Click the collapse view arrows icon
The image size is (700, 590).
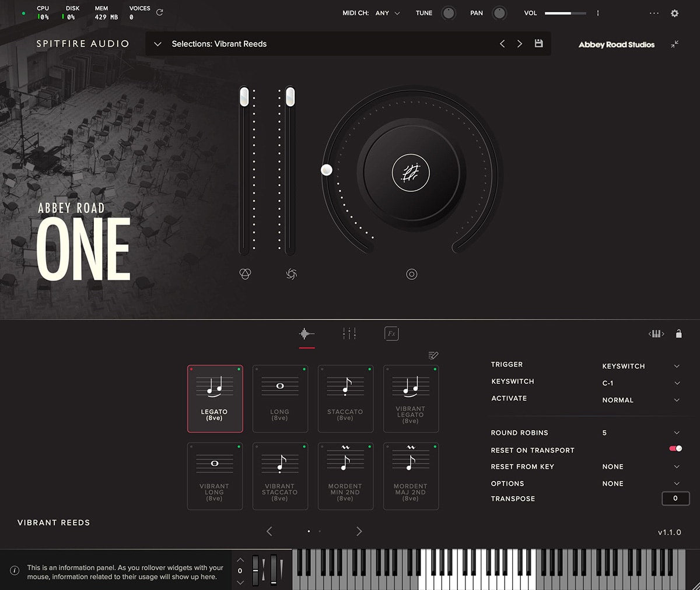[674, 44]
